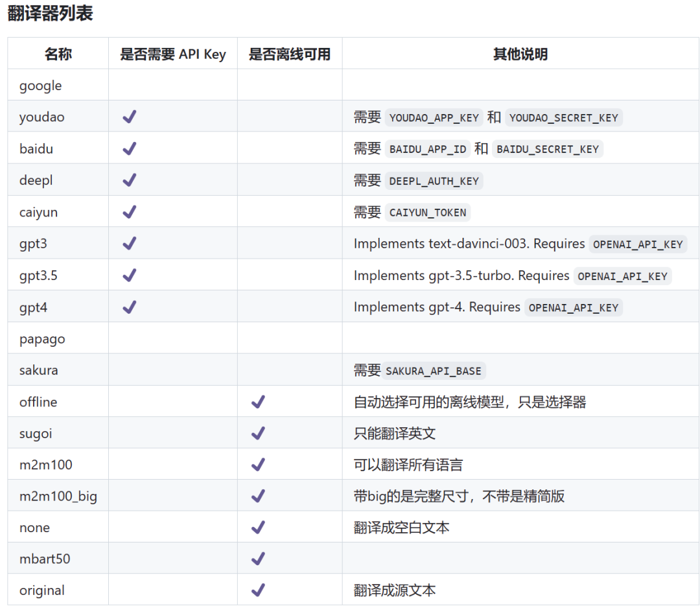
Task: Click the YOUDAO_APP_KEY code label
Action: point(434,118)
